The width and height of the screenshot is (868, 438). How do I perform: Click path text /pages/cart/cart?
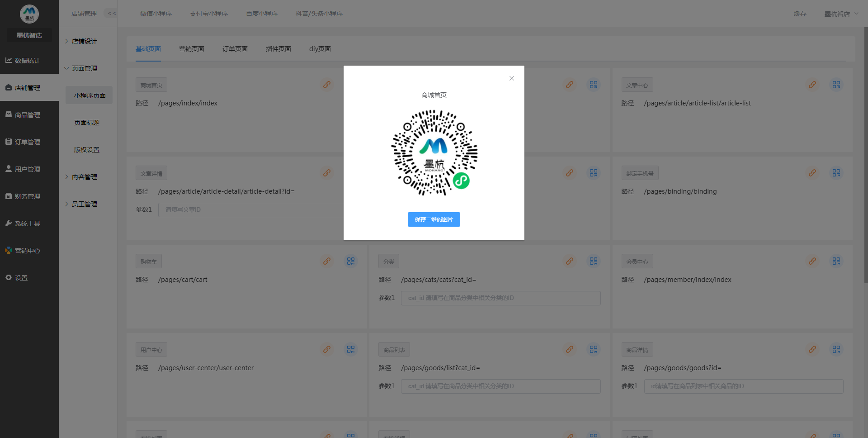pos(183,280)
